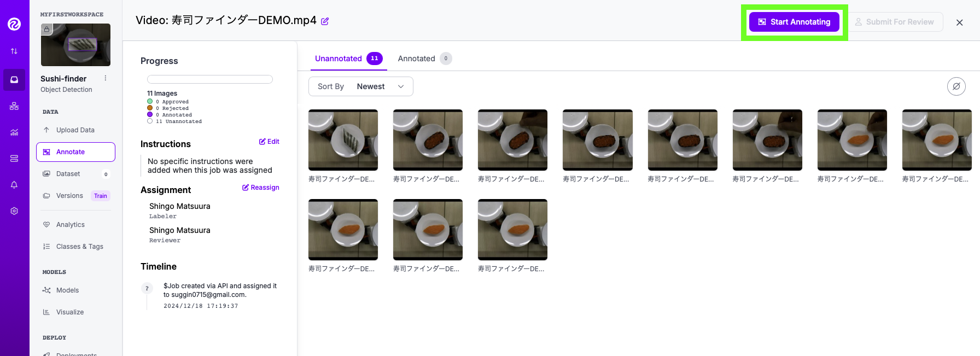Open fourth thumbnail in the first row

pyautogui.click(x=598, y=140)
